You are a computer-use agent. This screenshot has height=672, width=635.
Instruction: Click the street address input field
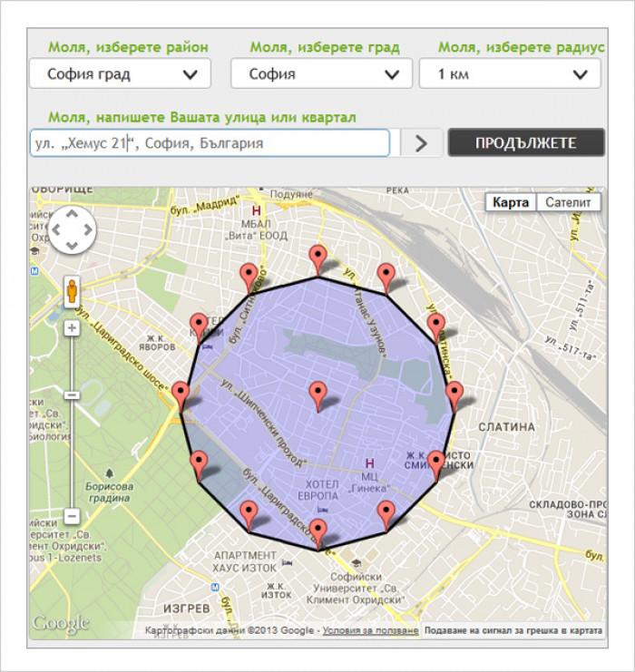tap(210, 143)
